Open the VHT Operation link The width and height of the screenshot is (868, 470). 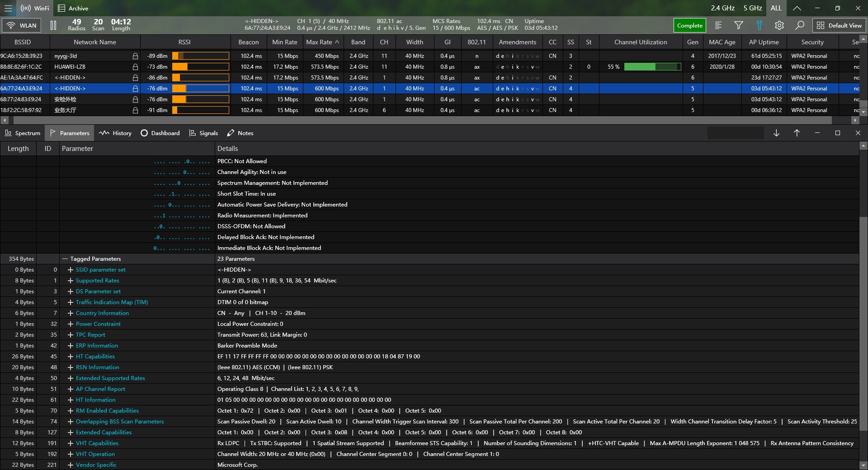95,454
